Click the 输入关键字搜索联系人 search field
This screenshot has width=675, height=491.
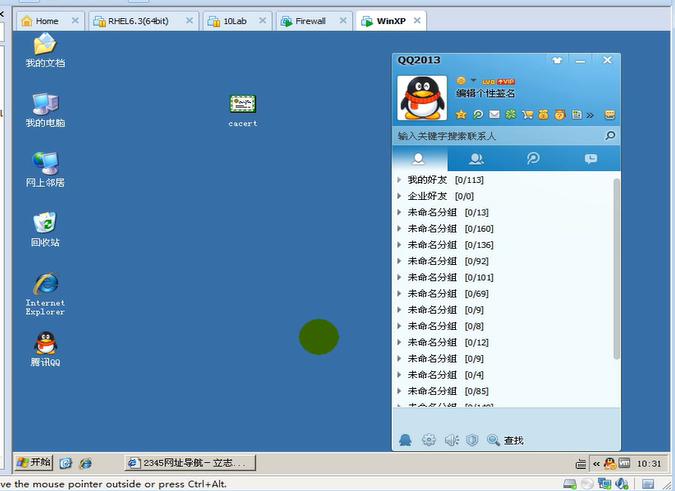(x=499, y=136)
